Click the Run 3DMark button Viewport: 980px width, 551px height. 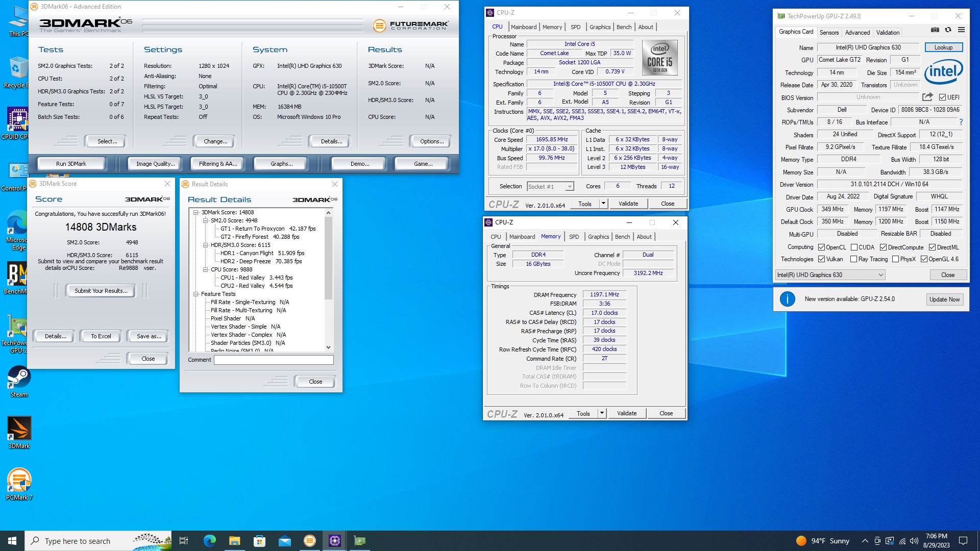point(71,164)
